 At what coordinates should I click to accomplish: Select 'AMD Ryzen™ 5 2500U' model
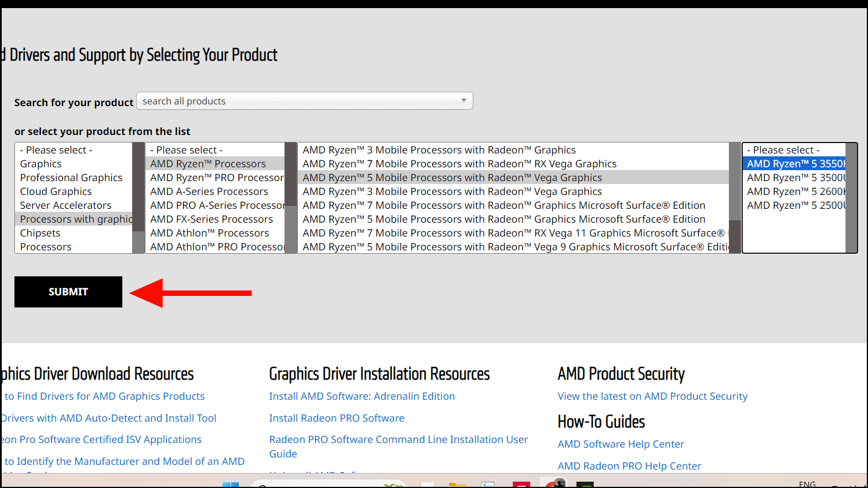tap(794, 205)
